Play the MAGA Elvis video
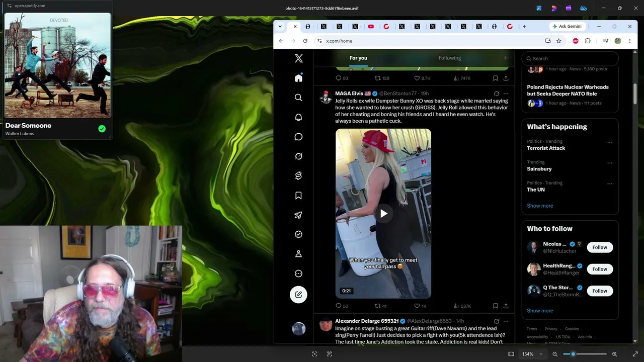Image resolution: width=644 pixels, height=362 pixels. [383, 214]
